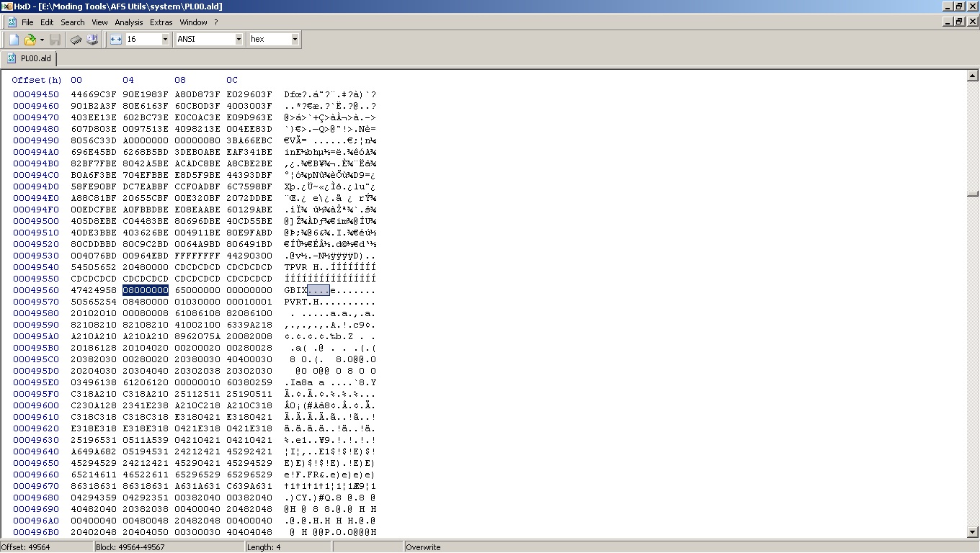Open the Analysis menu
Screen dimensions: 980x553
129,22
